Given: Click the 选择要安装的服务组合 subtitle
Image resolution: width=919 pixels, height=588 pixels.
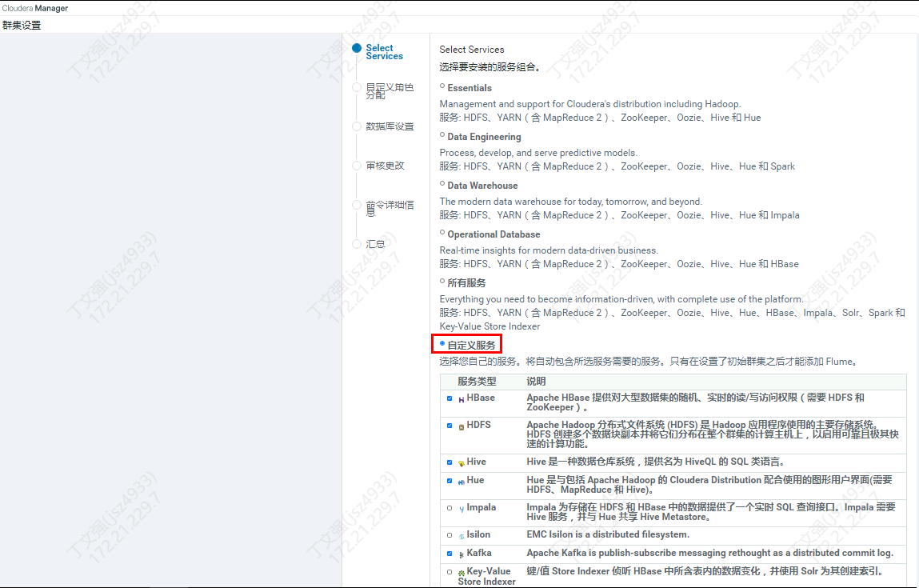Looking at the screenshot, I should pyautogui.click(x=490, y=67).
